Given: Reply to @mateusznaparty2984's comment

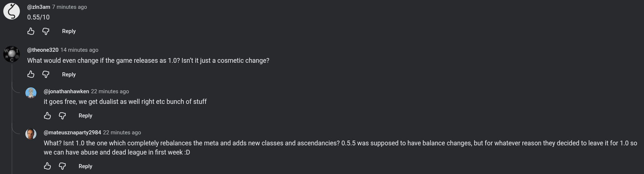Looking at the screenshot, I should [x=85, y=166].
